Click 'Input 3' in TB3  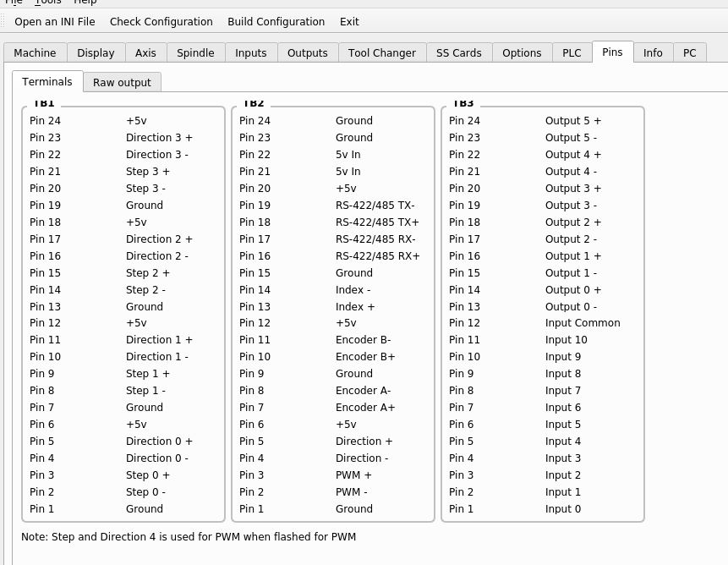563,458
